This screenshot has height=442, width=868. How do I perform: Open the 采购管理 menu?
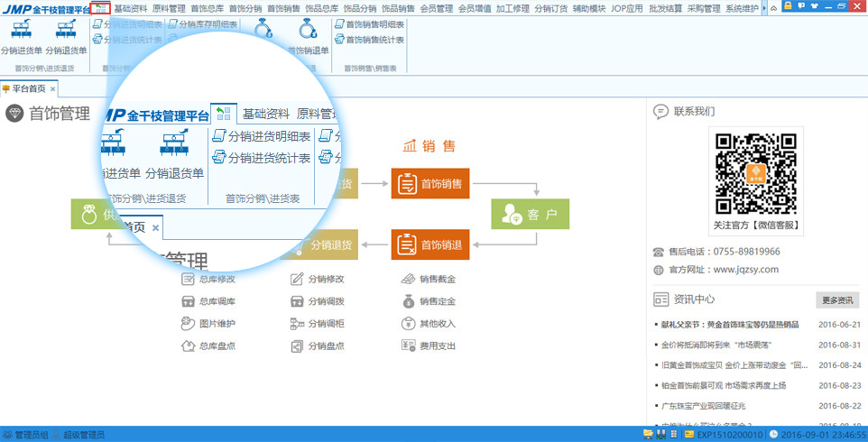click(704, 8)
